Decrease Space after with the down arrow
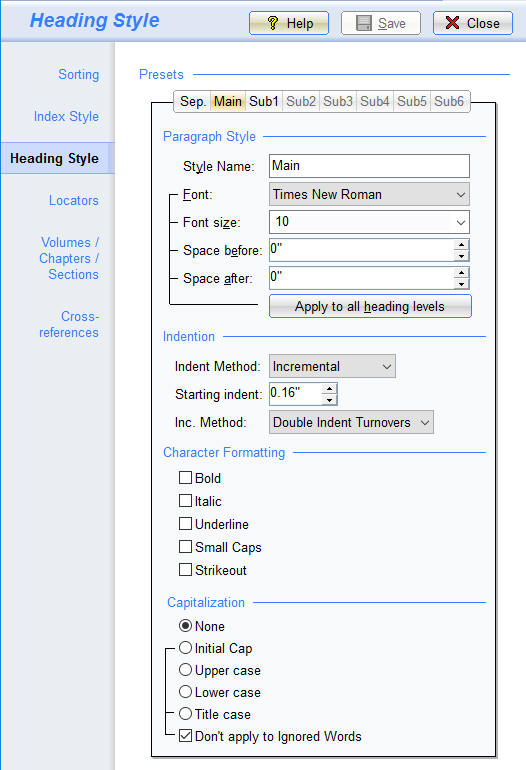Screen dimensions: 526x770 click(x=461, y=284)
